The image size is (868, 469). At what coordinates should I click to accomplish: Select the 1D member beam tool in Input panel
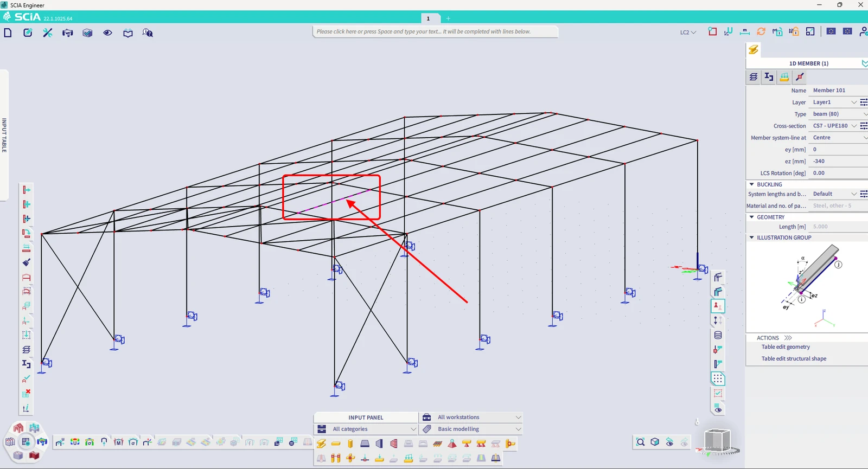tap(321, 444)
